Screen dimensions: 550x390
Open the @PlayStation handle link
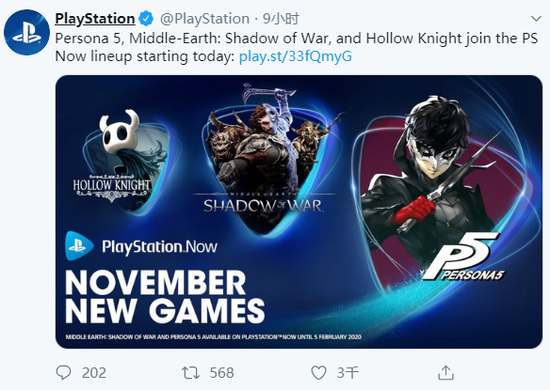coord(204,19)
